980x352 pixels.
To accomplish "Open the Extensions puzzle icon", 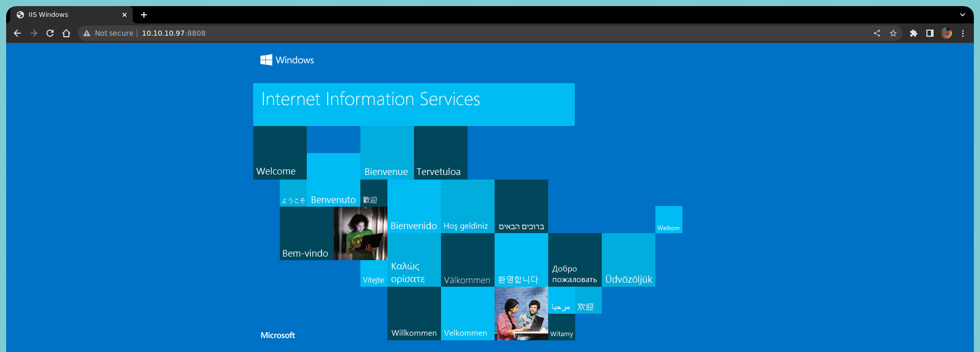I will tap(914, 33).
